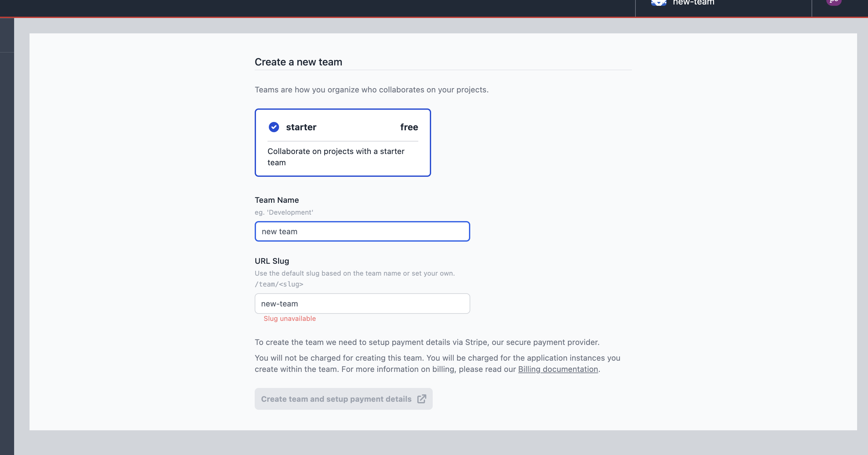The width and height of the screenshot is (868, 455).
Task: Click the 'Team Name' field label
Action: click(276, 200)
